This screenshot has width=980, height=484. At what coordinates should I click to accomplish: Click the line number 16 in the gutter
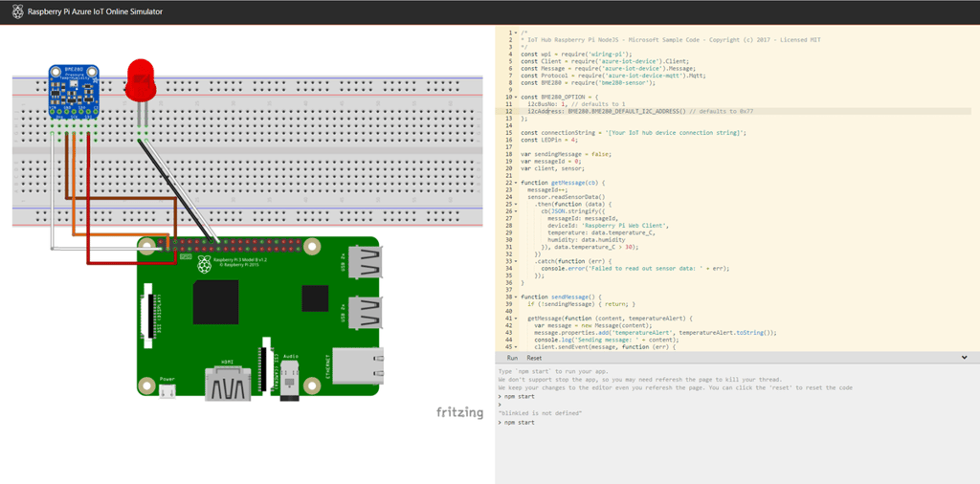pyautogui.click(x=510, y=140)
